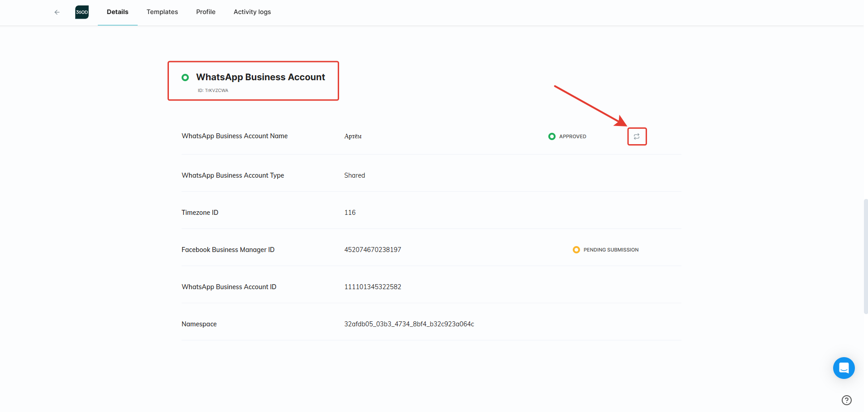Click the WhatsApp Business Account heading
Screen dimensions: 868x412
coord(260,77)
